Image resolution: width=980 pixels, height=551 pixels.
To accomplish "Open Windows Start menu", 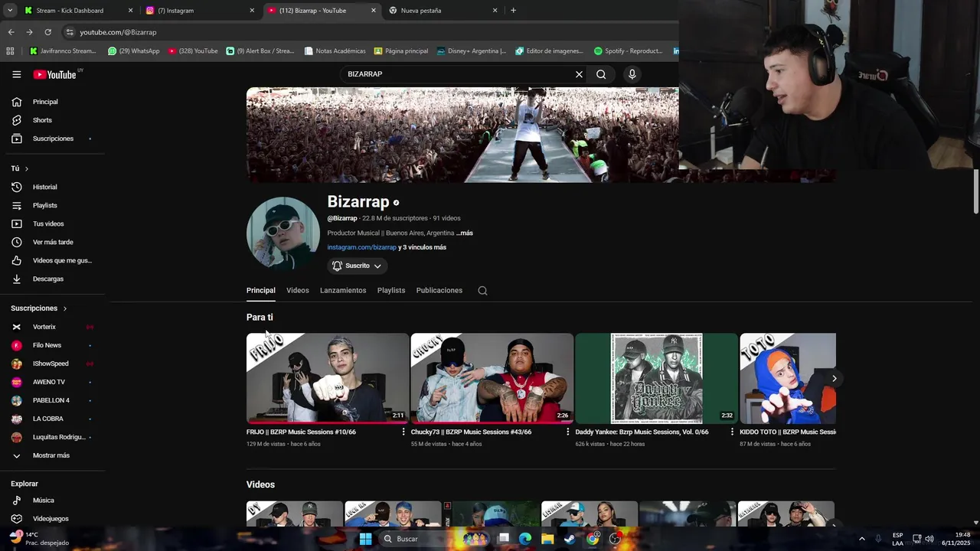I will (x=365, y=539).
